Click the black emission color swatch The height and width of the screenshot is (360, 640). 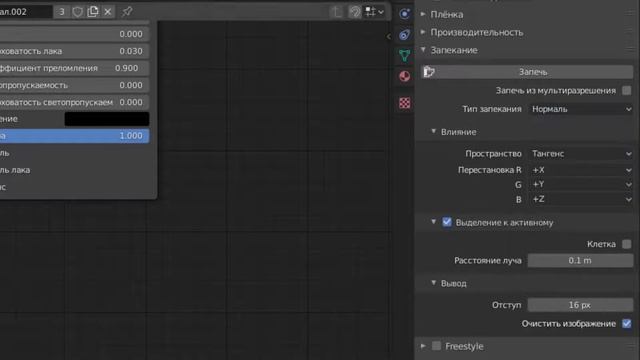click(x=107, y=119)
